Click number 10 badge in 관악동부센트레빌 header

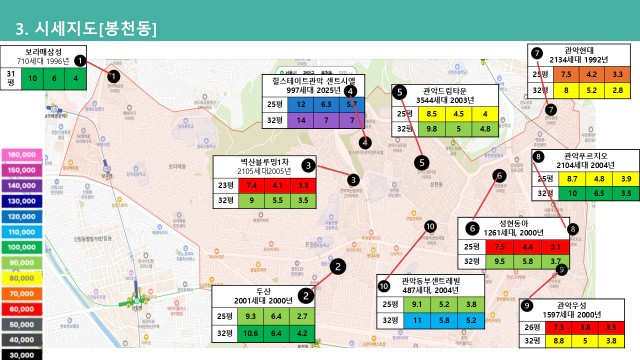384,286
